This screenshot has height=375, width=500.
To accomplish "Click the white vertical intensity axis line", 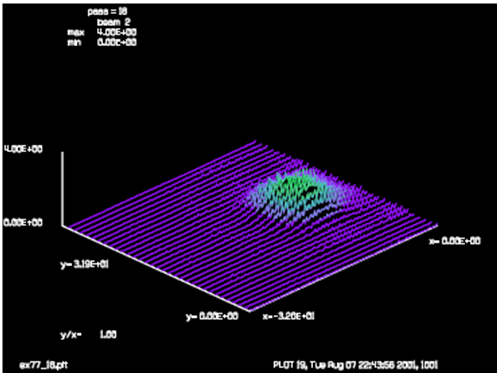I will pyautogui.click(x=62, y=189).
